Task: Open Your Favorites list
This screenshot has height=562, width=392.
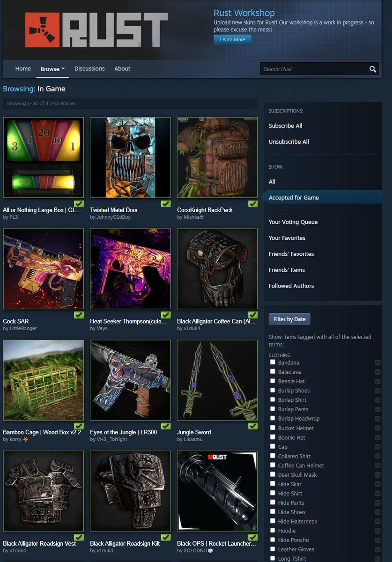Action: tap(287, 238)
